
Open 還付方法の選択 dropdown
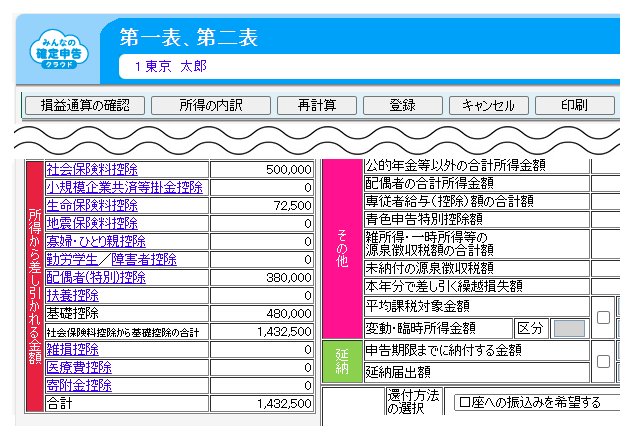[537, 403]
